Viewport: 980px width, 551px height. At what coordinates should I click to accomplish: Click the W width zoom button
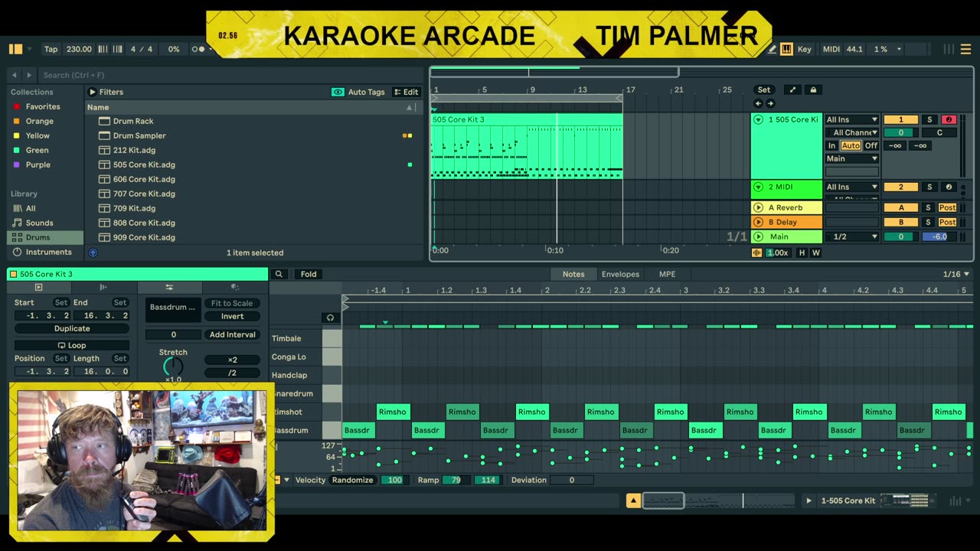tap(815, 253)
